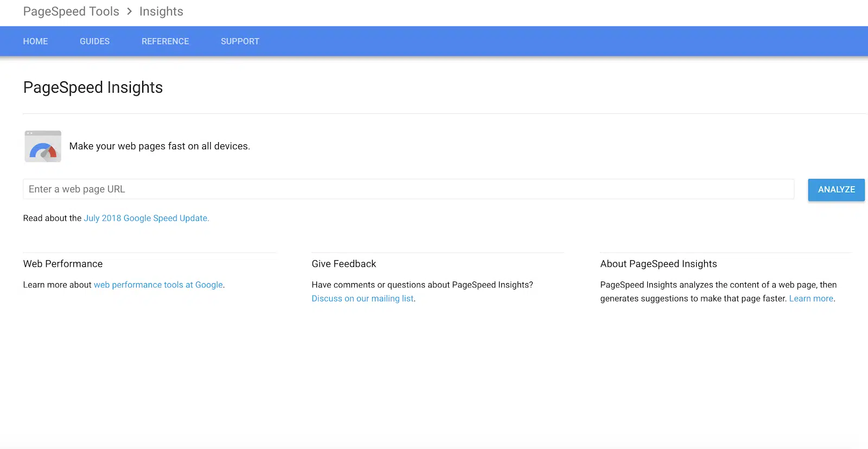Focus the web page URL field
This screenshot has height=449, width=868.
click(409, 189)
